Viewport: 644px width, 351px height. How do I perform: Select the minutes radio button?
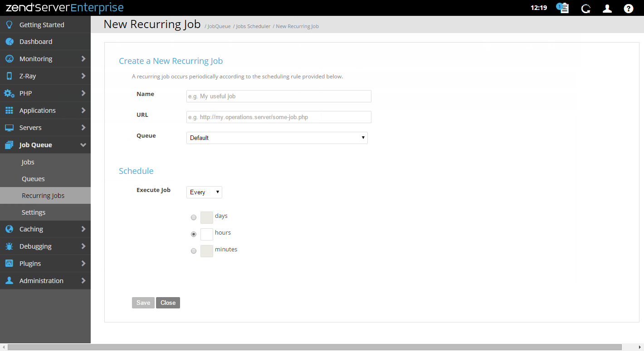[194, 251]
